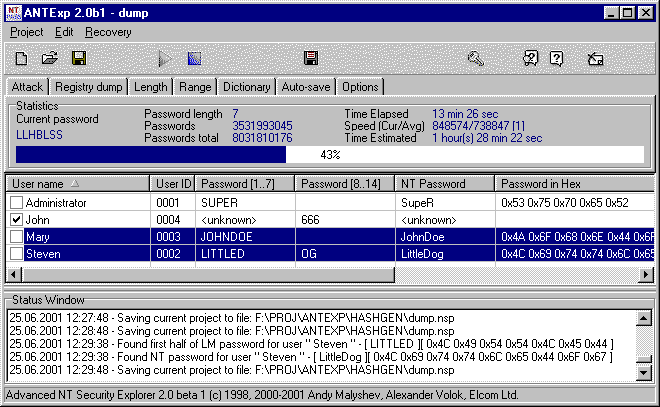Click log line Found first half of LM password

pos(311,344)
